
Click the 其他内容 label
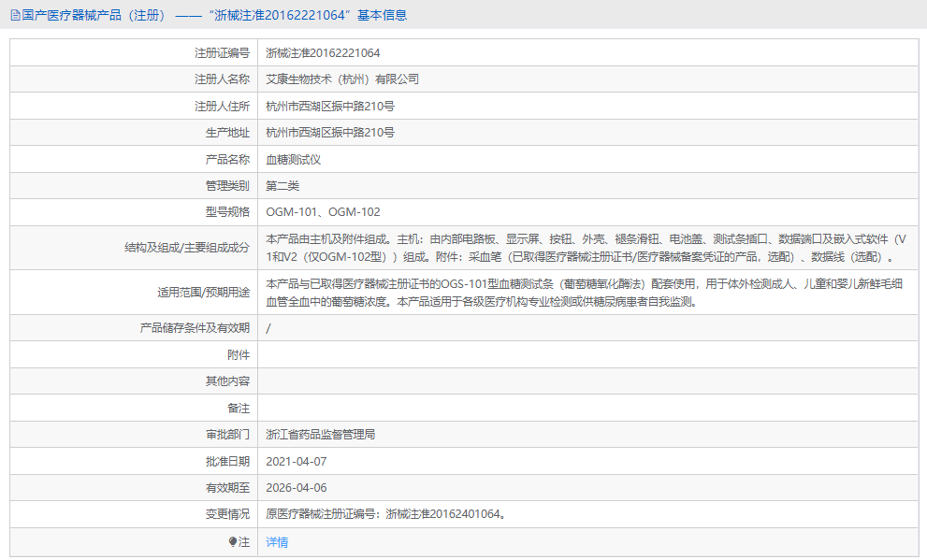point(227,381)
